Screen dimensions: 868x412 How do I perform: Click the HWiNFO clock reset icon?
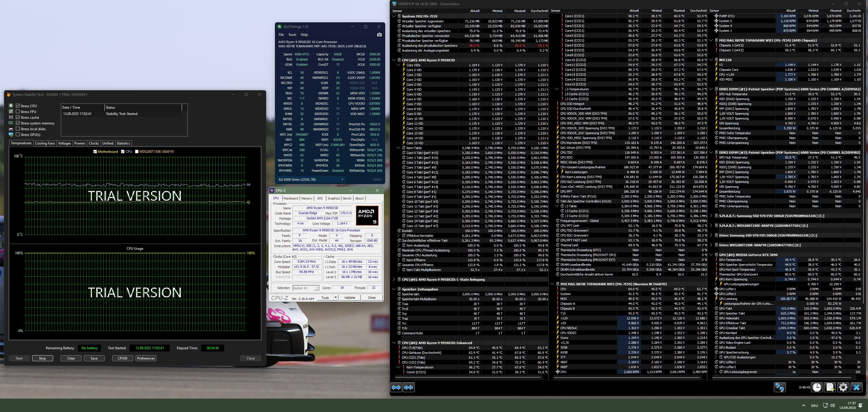tap(816, 387)
